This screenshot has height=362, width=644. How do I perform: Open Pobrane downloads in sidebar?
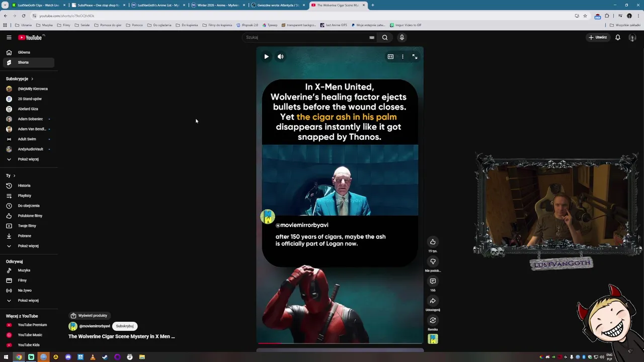pyautogui.click(x=28, y=236)
